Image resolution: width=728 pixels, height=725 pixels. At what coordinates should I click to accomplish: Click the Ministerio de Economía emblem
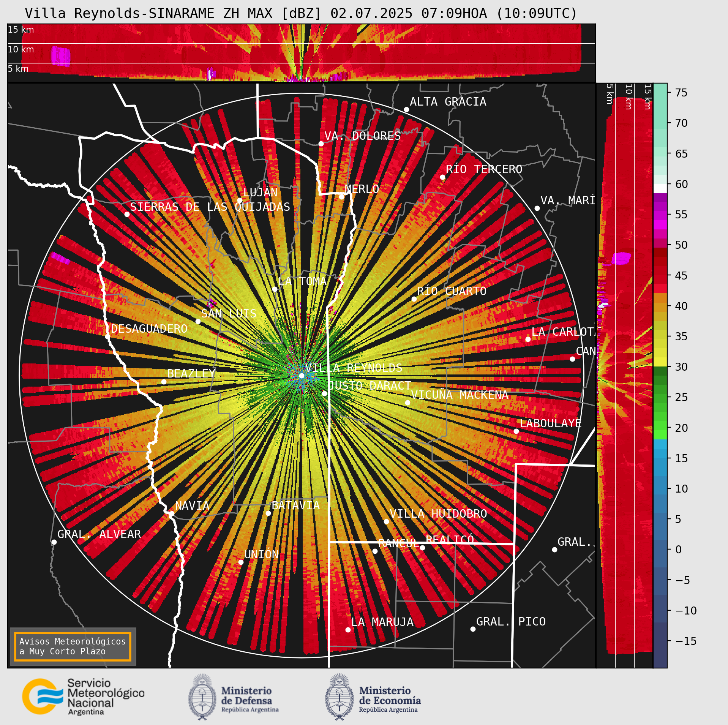pyautogui.click(x=340, y=697)
